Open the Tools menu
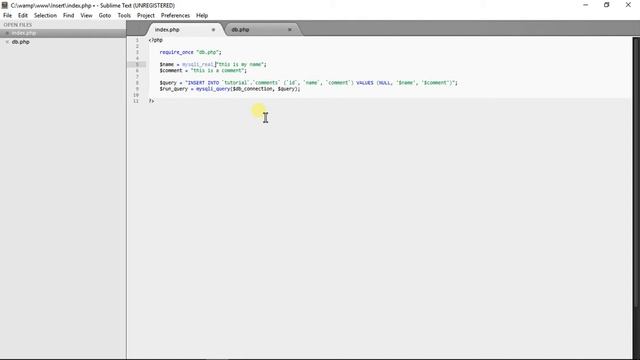 [x=124, y=16]
